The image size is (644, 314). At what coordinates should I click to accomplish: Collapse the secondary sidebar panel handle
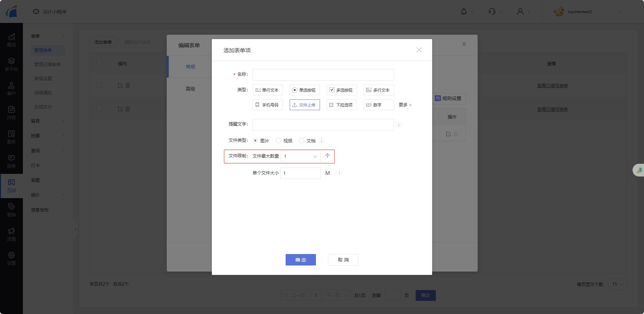click(75, 229)
